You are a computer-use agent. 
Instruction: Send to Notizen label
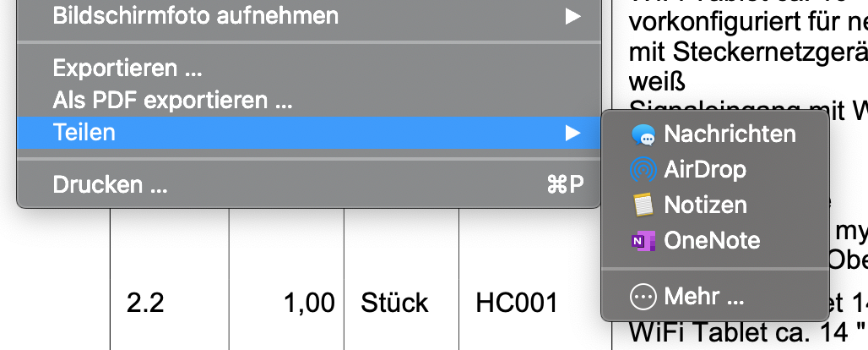[705, 205]
